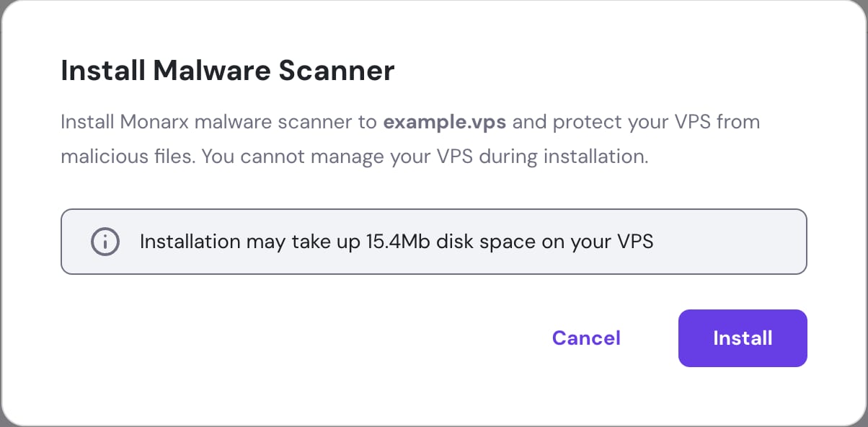Select the Install Malware Scanner heading

(227, 71)
